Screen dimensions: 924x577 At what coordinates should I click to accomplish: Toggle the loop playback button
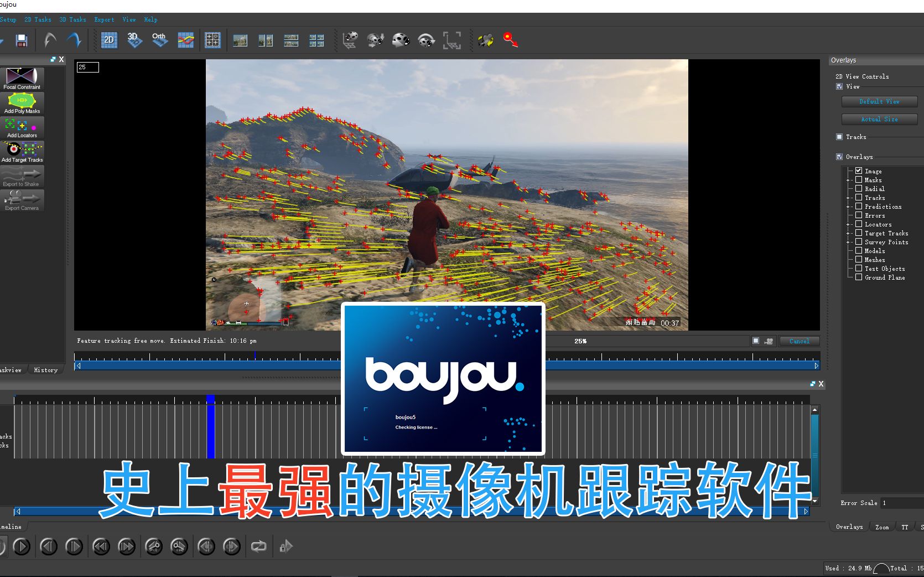tap(258, 547)
